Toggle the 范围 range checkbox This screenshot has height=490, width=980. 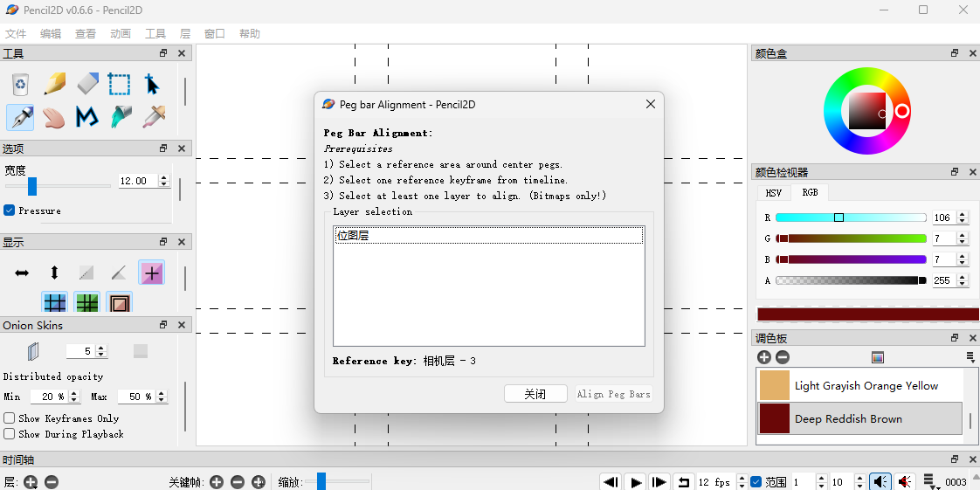(x=756, y=482)
